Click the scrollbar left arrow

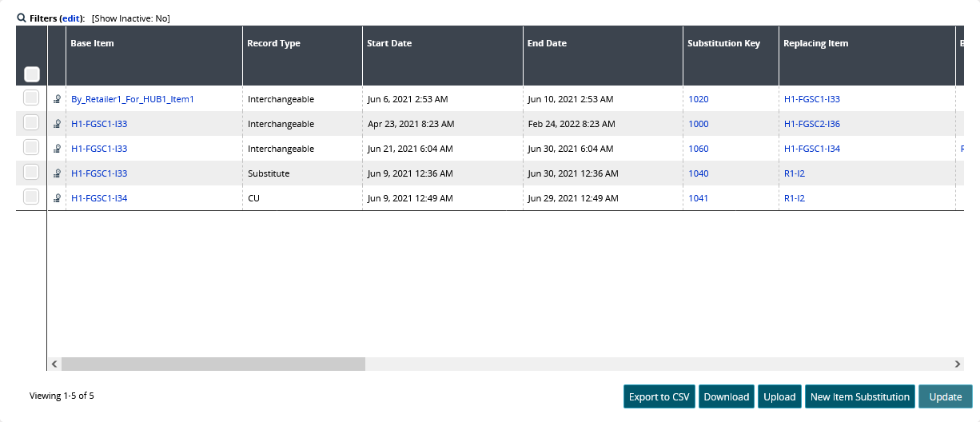pos(54,364)
